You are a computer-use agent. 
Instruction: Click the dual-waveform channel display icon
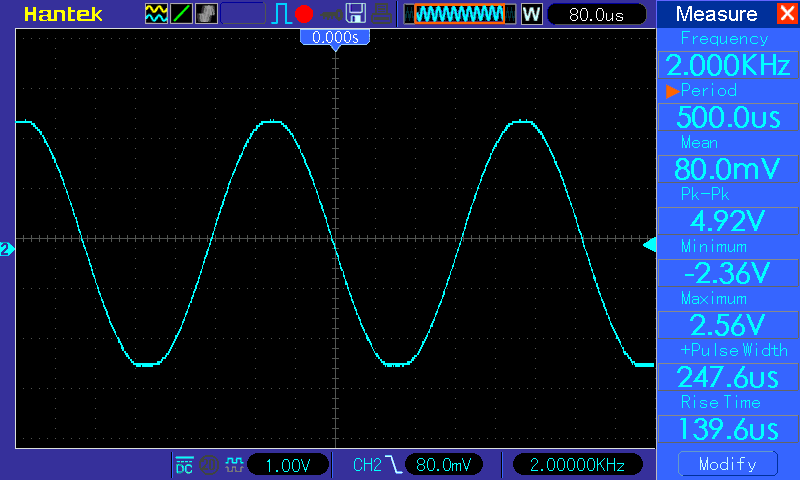tap(156, 14)
